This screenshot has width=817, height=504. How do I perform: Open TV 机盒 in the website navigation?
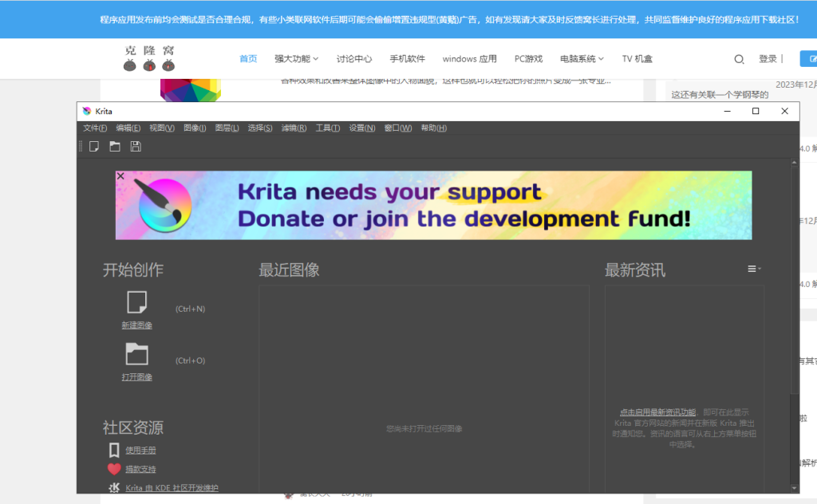point(637,59)
